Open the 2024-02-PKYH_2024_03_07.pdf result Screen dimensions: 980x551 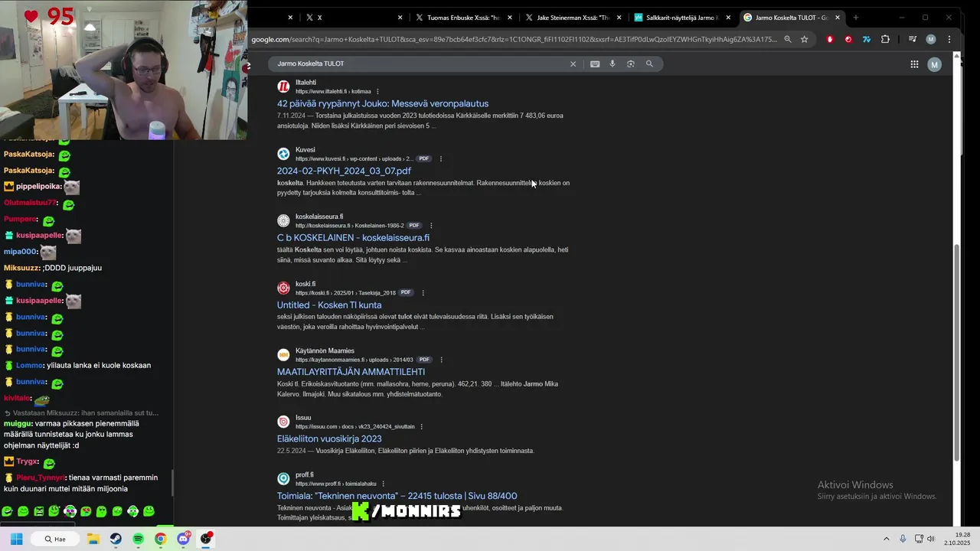click(x=344, y=171)
